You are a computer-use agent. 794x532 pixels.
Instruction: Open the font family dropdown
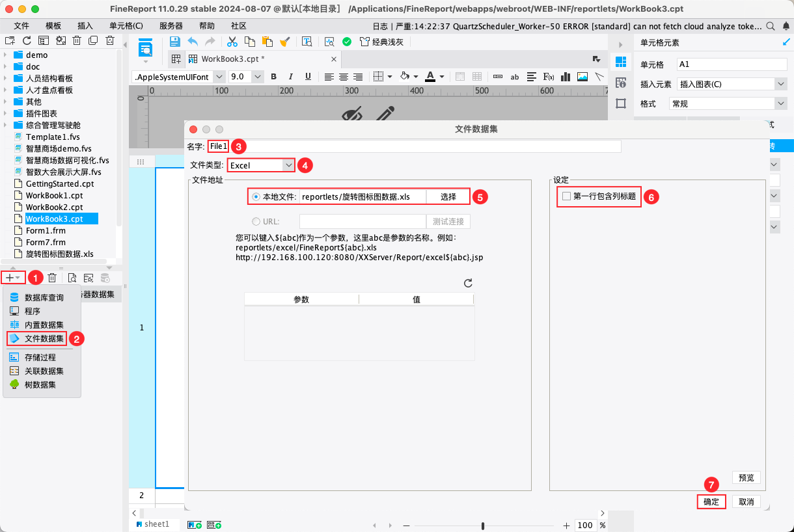220,76
